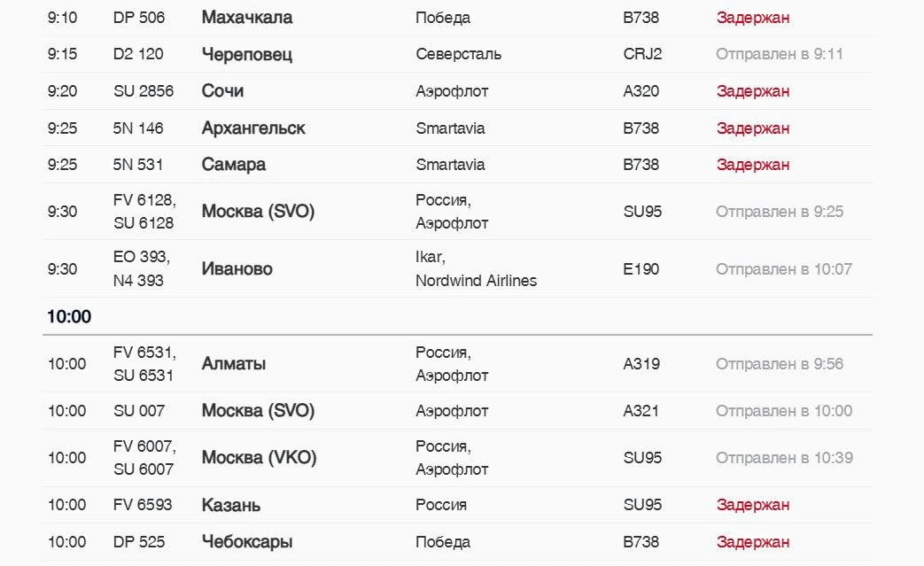Select the 10:00 hour section header
The image size is (924, 566).
click(x=69, y=317)
